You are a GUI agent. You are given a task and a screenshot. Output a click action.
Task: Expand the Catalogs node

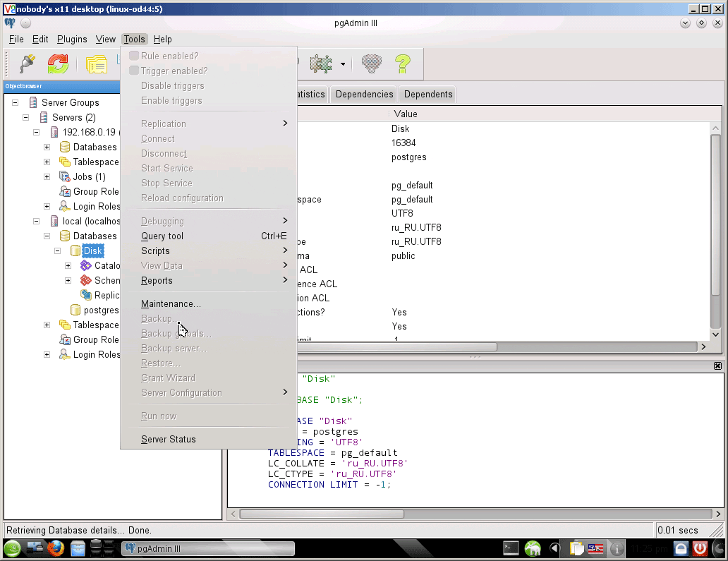(x=68, y=265)
